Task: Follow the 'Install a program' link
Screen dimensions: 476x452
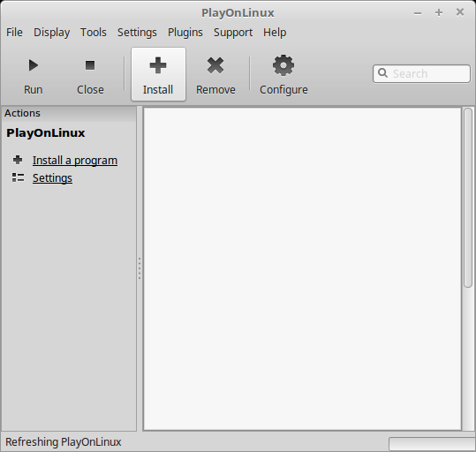Action: [x=75, y=161]
